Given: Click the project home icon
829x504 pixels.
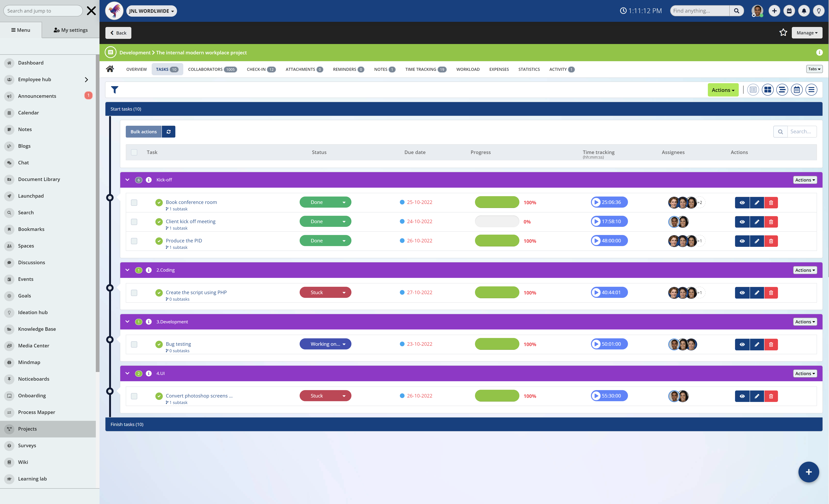Looking at the screenshot, I should 110,69.
